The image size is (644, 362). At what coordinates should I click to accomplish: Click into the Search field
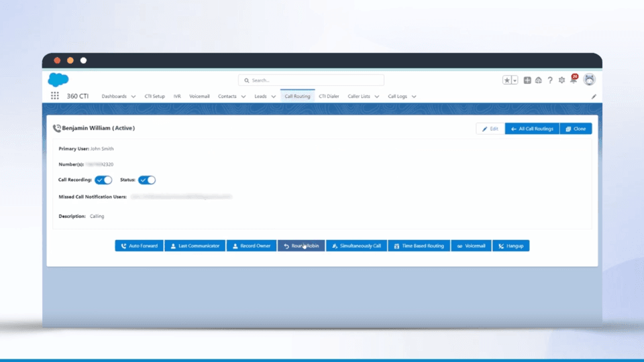pos(311,80)
